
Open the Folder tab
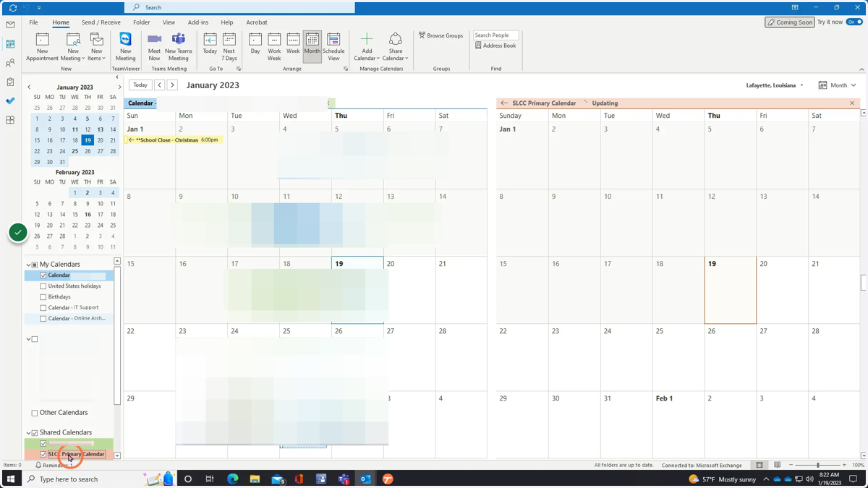141,22
